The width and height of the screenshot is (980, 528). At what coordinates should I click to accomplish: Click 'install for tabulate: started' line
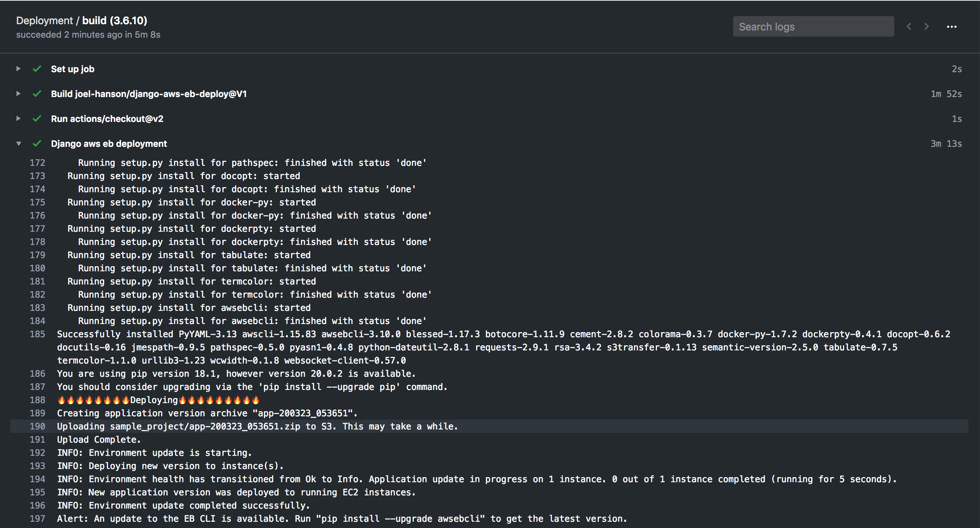(189, 255)
